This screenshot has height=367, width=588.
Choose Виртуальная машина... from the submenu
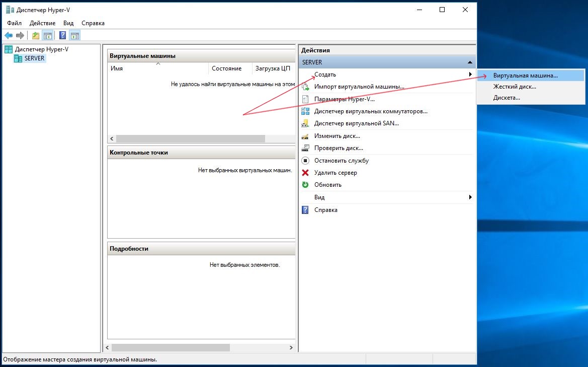[525, 75]
